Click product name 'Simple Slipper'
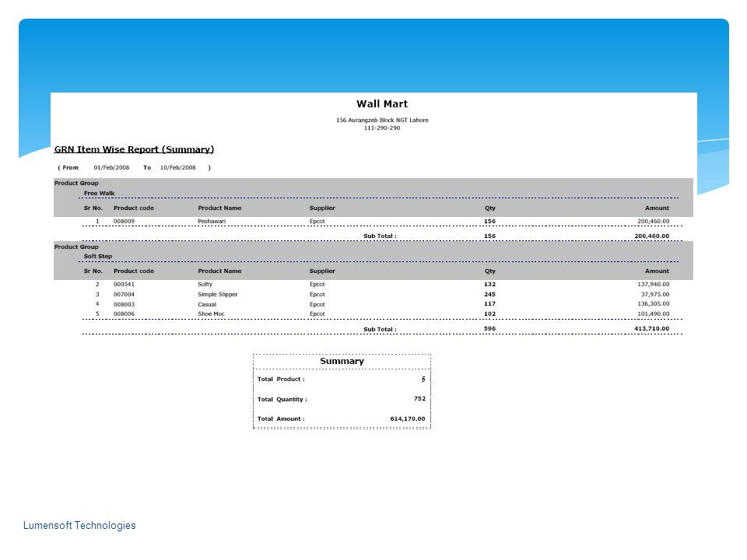Viewport: 747px width, 560px height. click(x=218, y=294)
